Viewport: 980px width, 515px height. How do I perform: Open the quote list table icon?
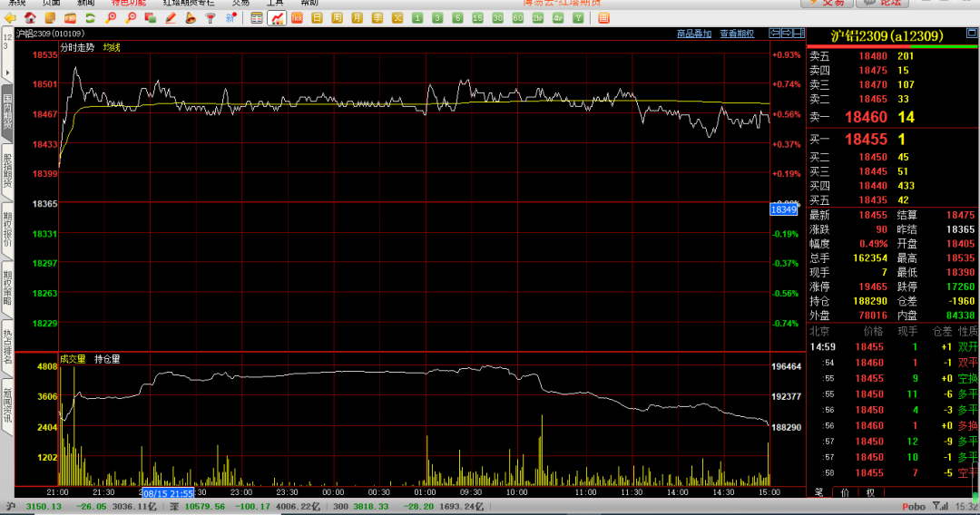pyautogui.click(x=257, y=18)
